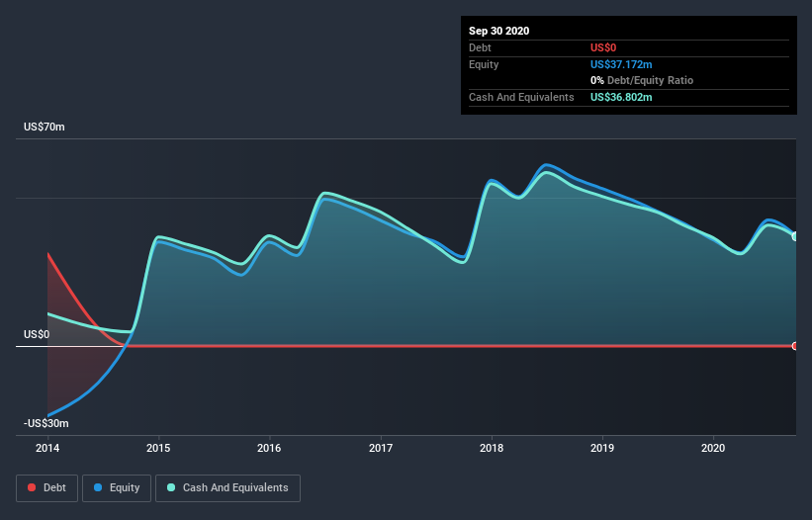Select the 2018 x-axis label
Viewport: 812px width, 520px height.
(x=492, y=448)
